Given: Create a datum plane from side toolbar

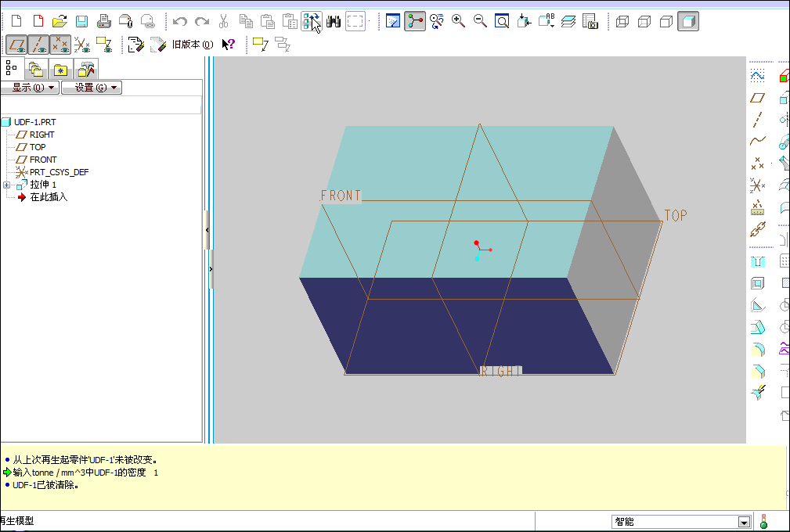Looking at the screenshot, I should pos(757,98).
